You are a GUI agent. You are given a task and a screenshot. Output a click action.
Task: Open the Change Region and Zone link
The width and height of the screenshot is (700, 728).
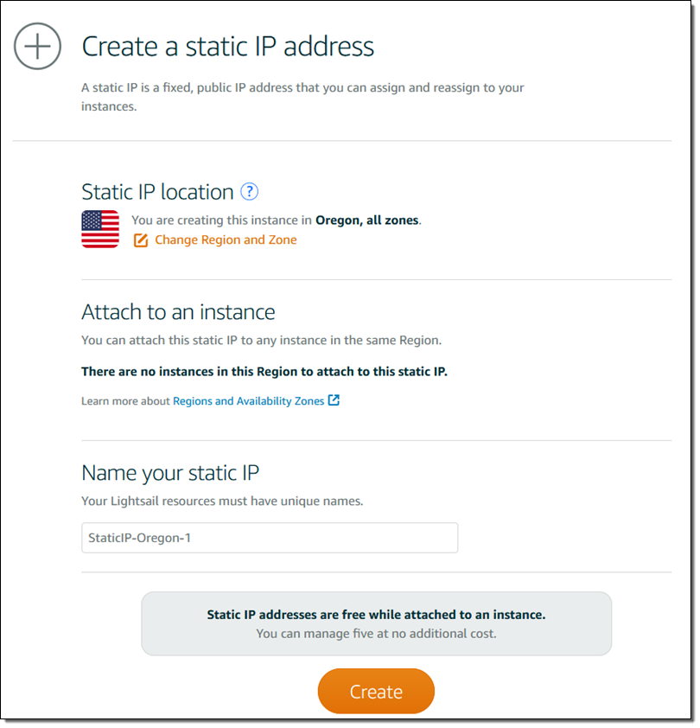(225, 240)
